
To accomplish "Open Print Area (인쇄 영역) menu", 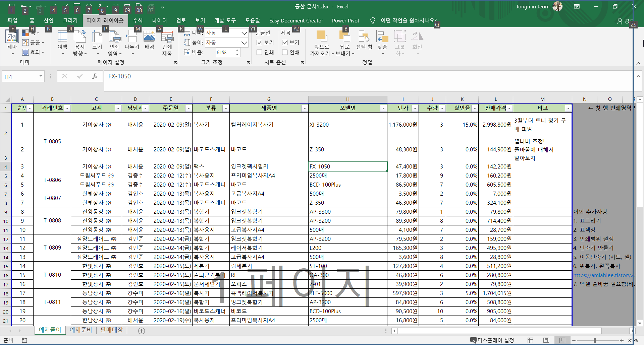I will click(115, 43).
